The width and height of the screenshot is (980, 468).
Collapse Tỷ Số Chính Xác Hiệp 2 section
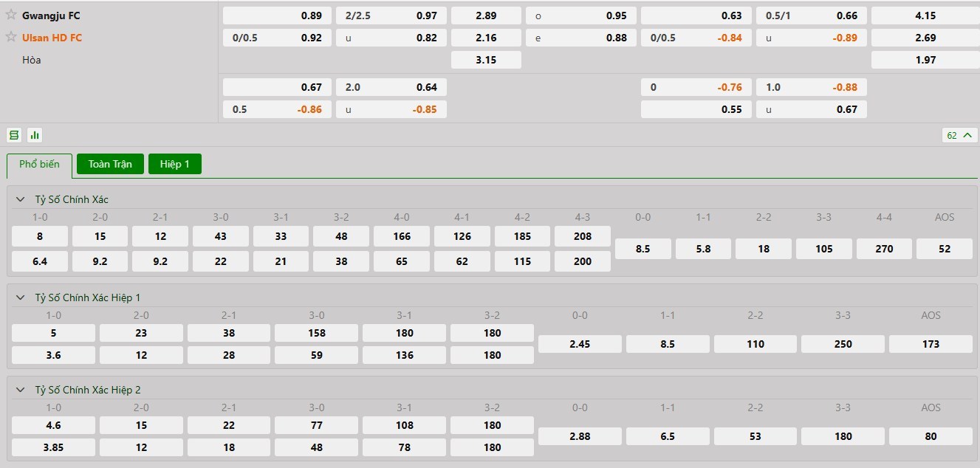pyautogui.click(x=21, y=390)
